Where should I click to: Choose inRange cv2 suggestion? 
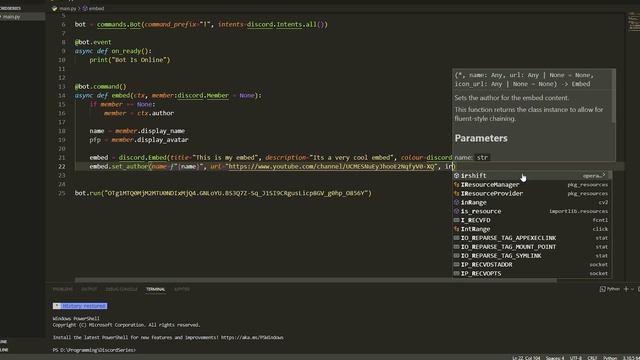pos(532,202)
